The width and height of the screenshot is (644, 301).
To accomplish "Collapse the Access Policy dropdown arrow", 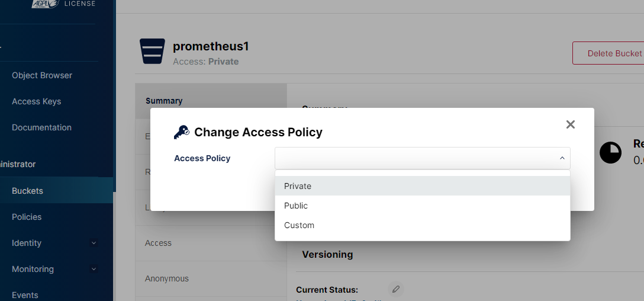I will (x=562, y=158).
